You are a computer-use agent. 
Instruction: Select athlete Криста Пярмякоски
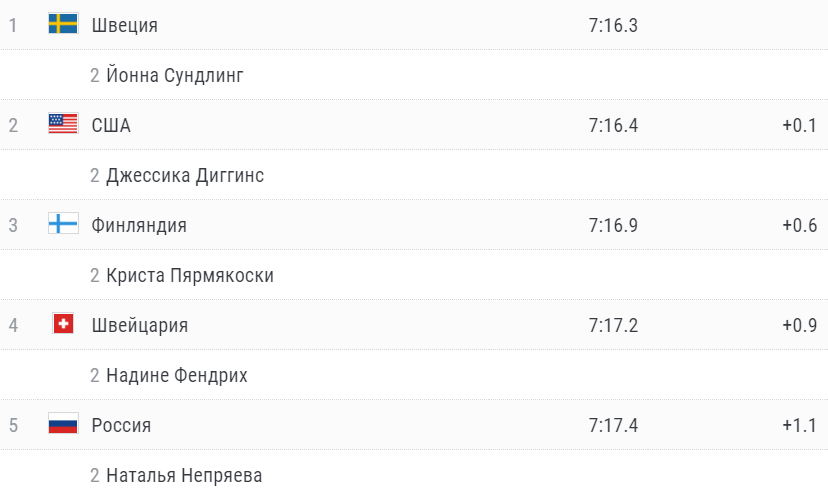coord(190,275)
